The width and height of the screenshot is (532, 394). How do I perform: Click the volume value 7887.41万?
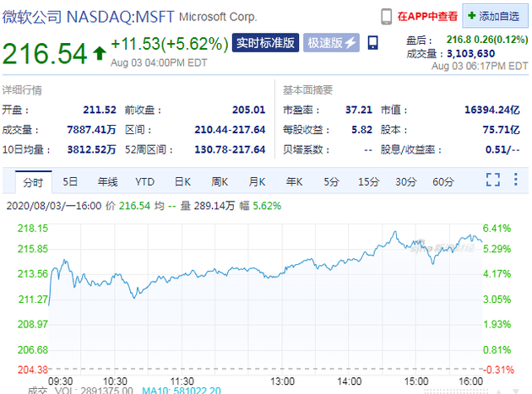coord(91,130)
